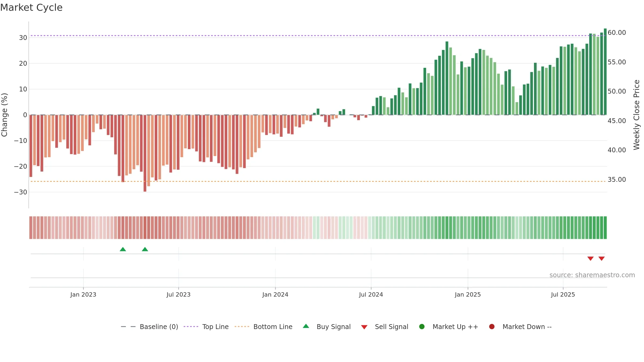Viewport: 644px width, 362px height.
Task: Click the gray dashed baseline icon in the legend
Action: tap(128, 327)
